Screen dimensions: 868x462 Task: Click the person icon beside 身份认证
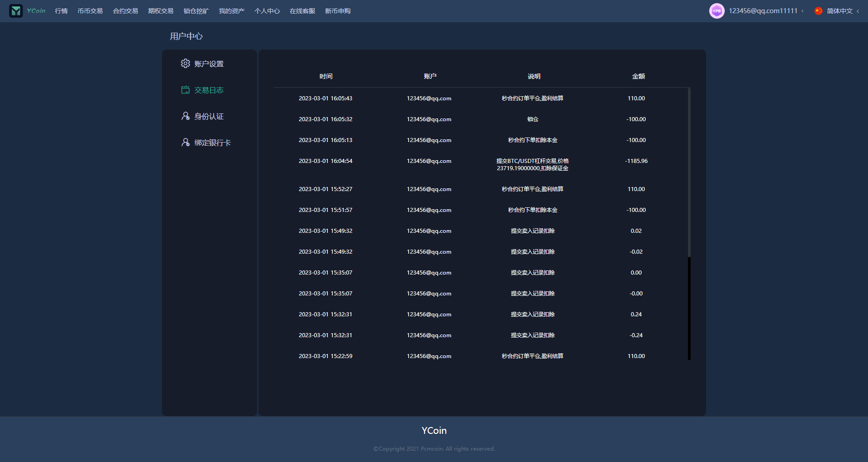(x=185, y=116)
